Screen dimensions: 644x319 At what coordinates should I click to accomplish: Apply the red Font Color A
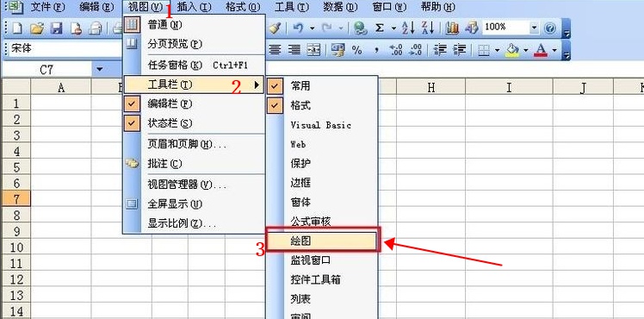(541, 50)
